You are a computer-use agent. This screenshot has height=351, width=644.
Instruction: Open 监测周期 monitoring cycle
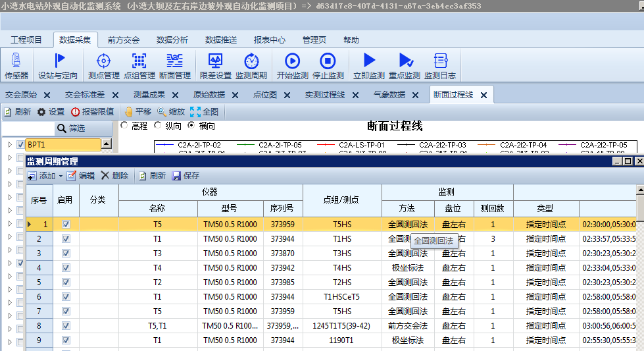click(x=251, y=66)
